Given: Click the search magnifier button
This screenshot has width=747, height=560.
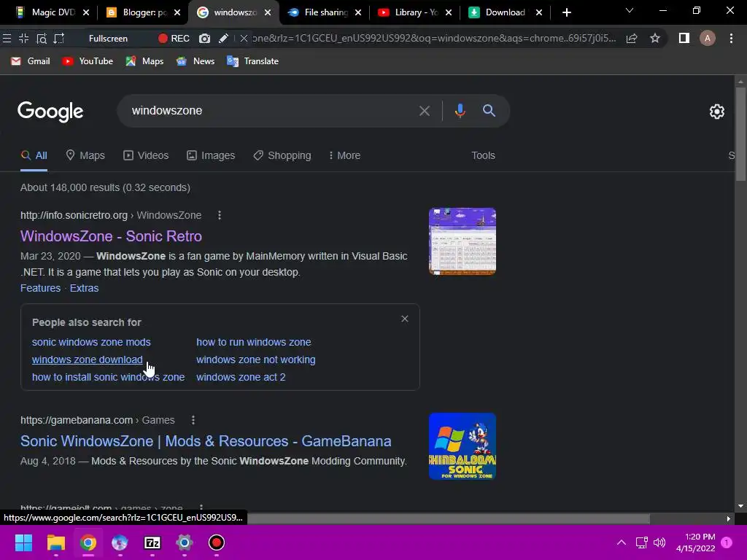Looking at the screenshot, I should tap(489, 111).
